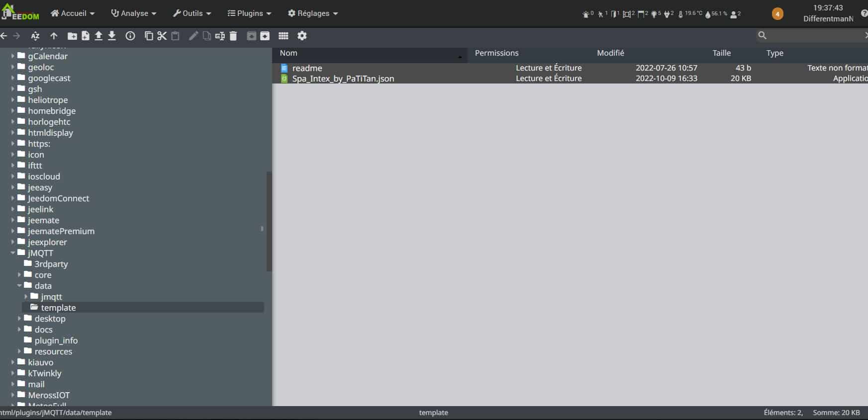Image resolution: width=868 pixels, height=420 pixels.
Task: Sort by the Nom column header
Action: click(x=370, y=53)
